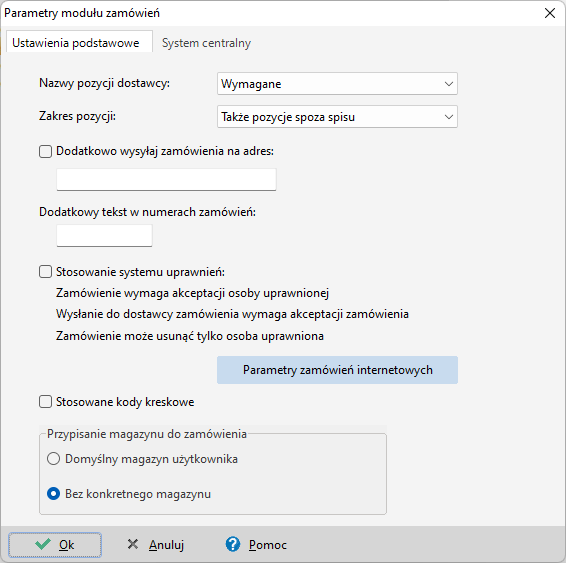
Task: Confirm settings with the Ok button
Action: [x=55, y=545]
